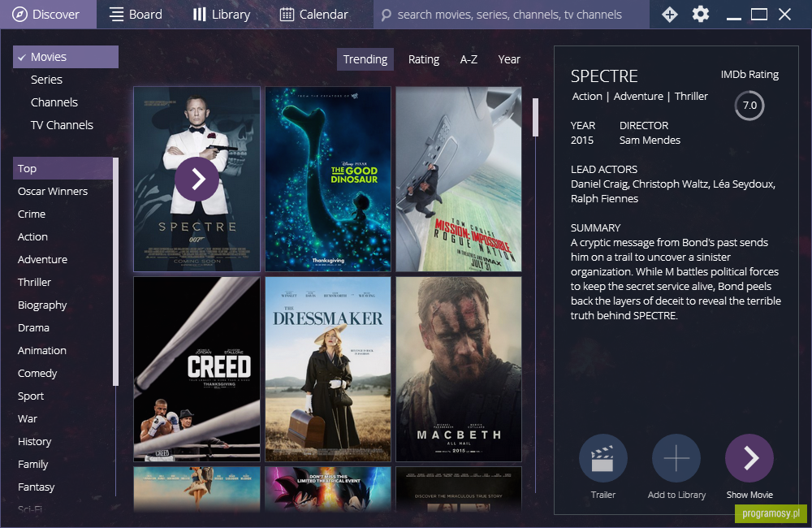Select the Top genre filter
The height and width of the screenshot is (528, 812).
(63, 168)
